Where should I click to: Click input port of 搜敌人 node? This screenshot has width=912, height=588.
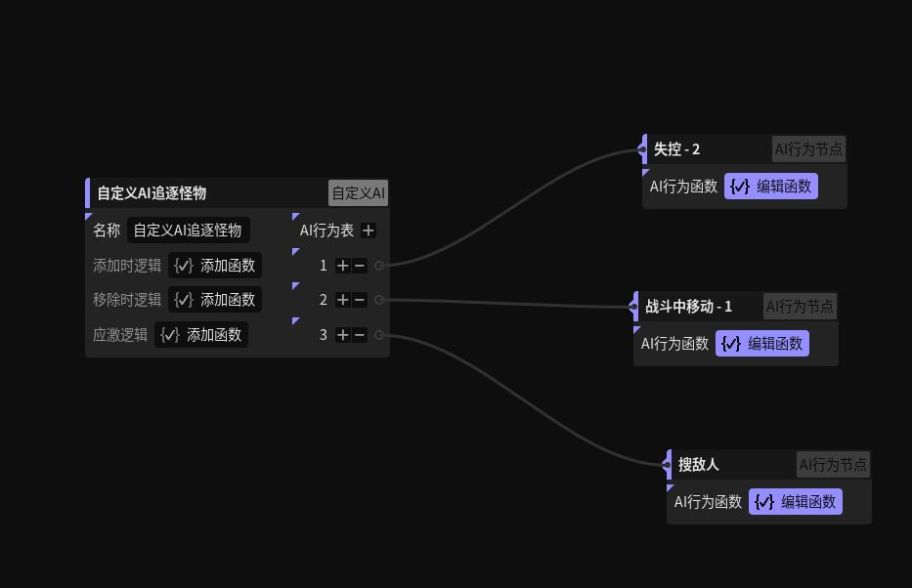tap(667, 464)
